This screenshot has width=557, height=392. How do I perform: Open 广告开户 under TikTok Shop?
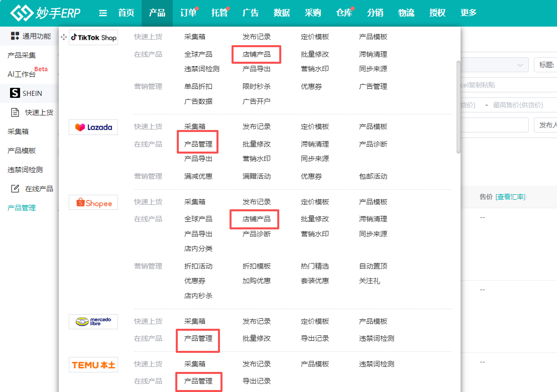click(257, 101)
